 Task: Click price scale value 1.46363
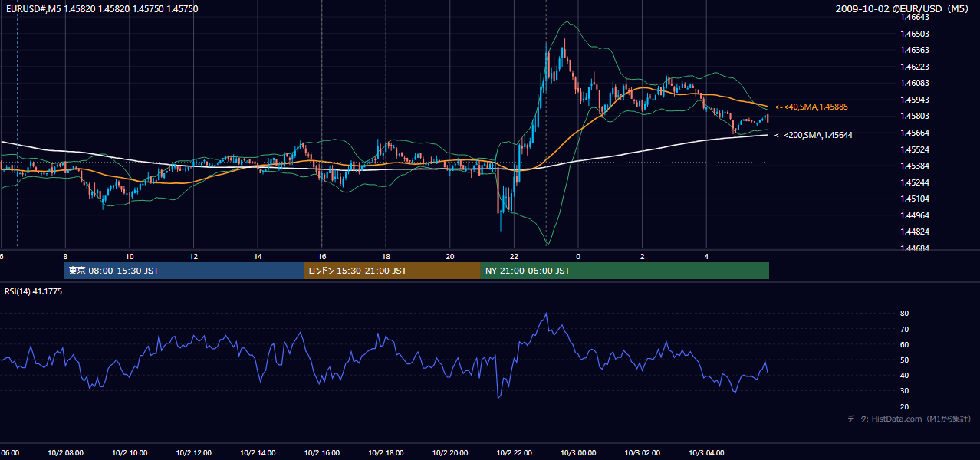[915, 50]
